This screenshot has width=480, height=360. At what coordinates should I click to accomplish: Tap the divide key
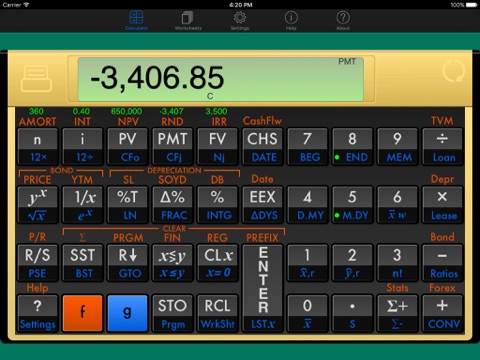click(442, 146)
